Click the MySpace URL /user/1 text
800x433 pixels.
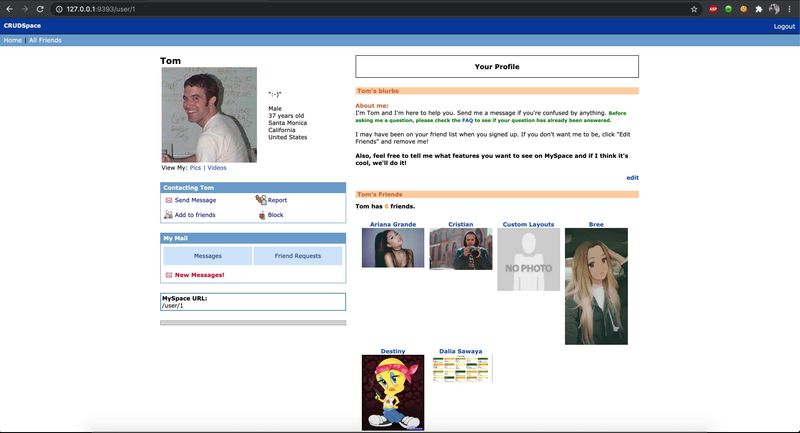point(172,306)
